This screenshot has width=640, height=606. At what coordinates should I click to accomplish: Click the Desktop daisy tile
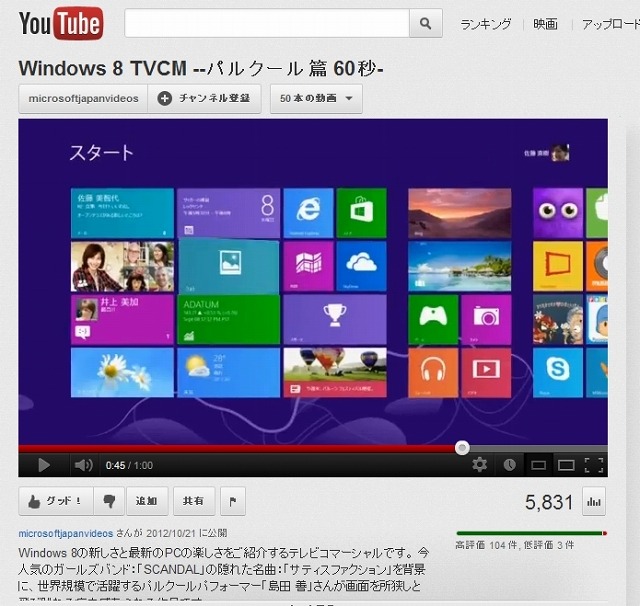click(x=122, y=373)
